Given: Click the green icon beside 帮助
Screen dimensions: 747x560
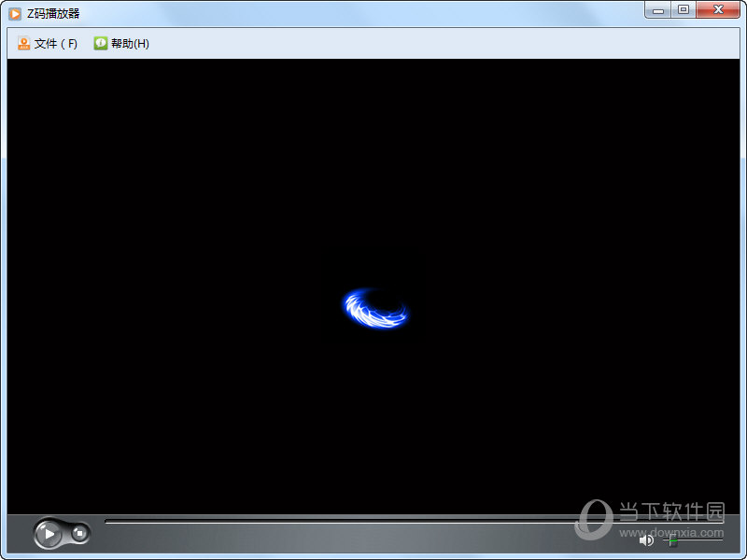Looking at the screenshot, I should pos(101,44).
